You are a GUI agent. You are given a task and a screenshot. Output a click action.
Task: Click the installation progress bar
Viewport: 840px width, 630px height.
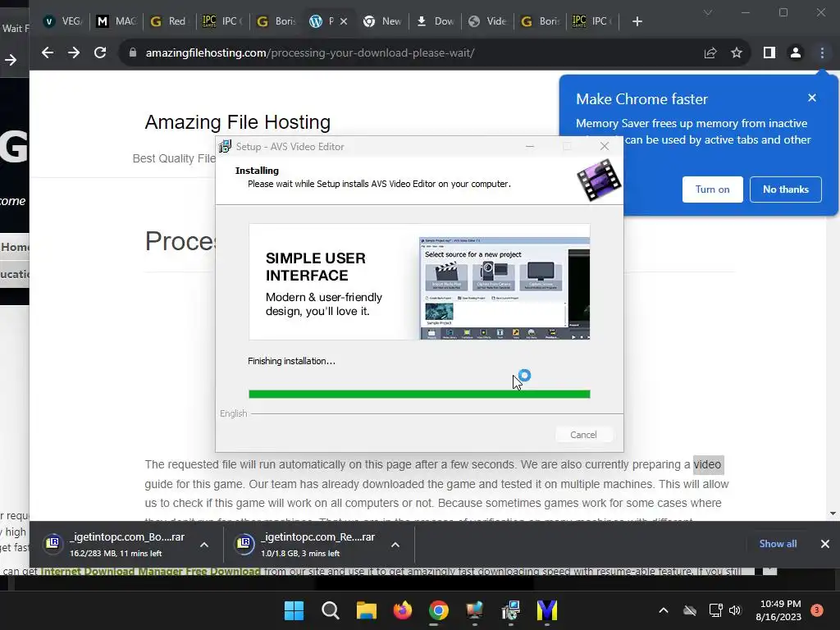click(419, 395)
